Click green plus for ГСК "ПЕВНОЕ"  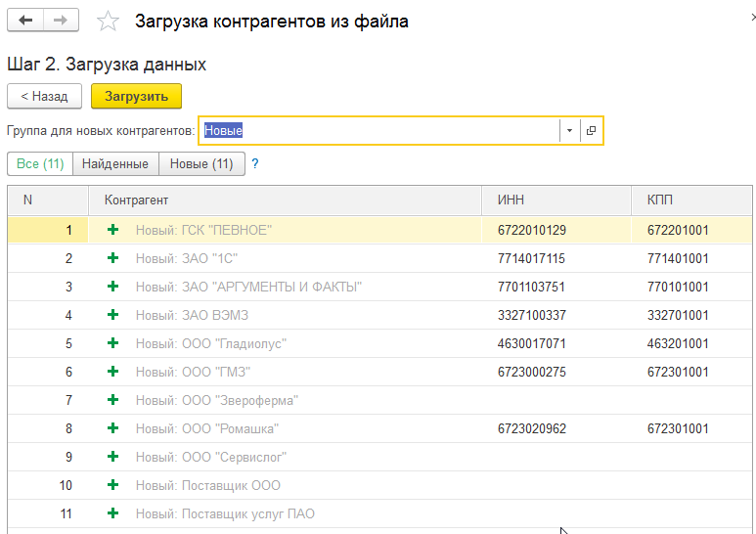tap(112, 230)
